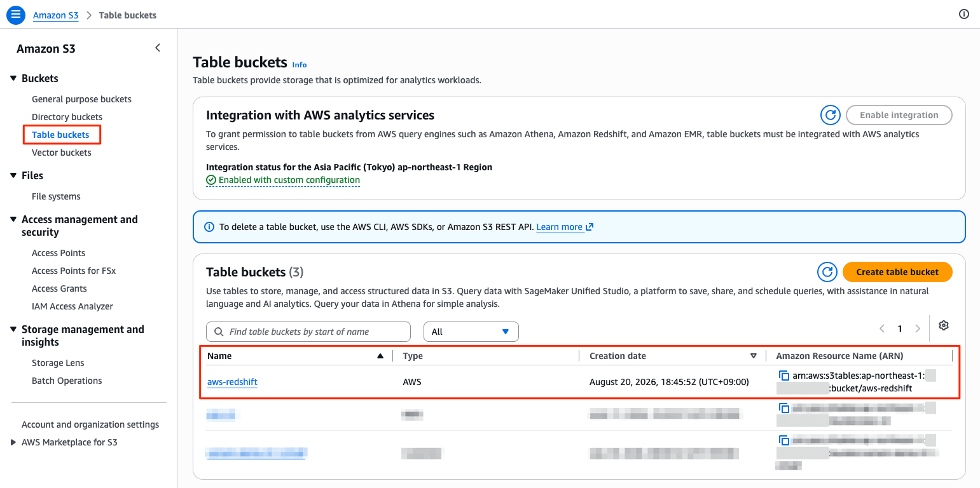Viewport: 980px width, 488px height.
Task: Click the AWS type cell for aws-redshift
Action: coord(412,382)
